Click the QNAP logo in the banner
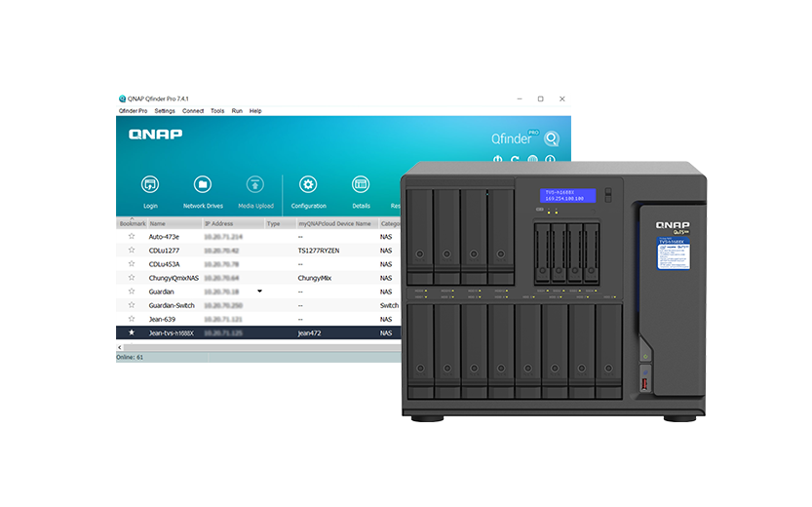 [155, 135]
